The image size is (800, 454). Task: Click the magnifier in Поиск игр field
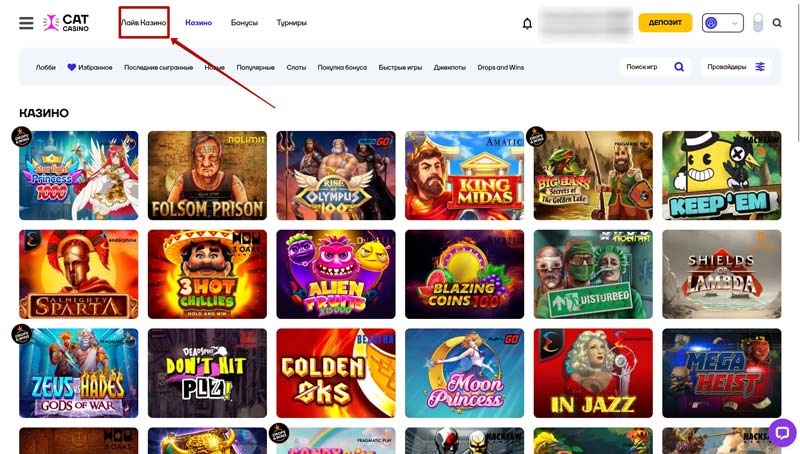[x=679, y=67]
